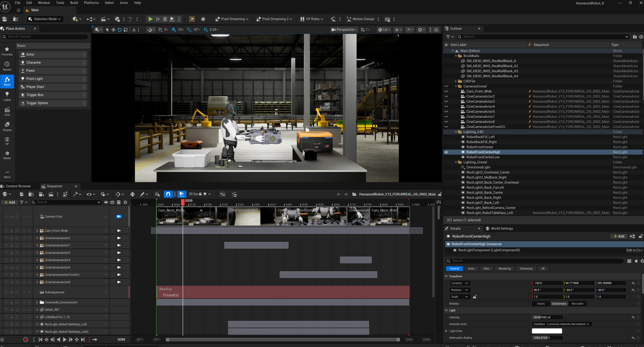Screen dimensions: 644x347
Task: Click the new folder icon in Outliner
Action: tap(635, 37)
